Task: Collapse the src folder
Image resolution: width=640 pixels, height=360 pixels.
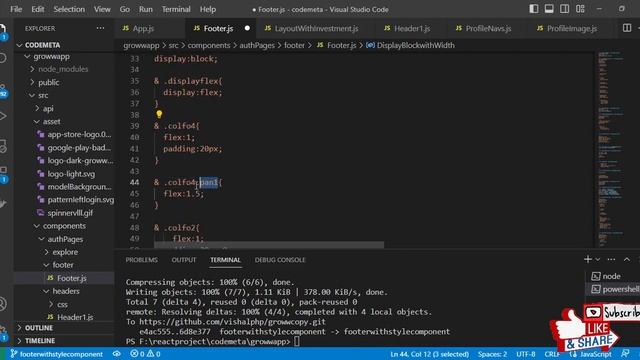Action: [64, 95]
